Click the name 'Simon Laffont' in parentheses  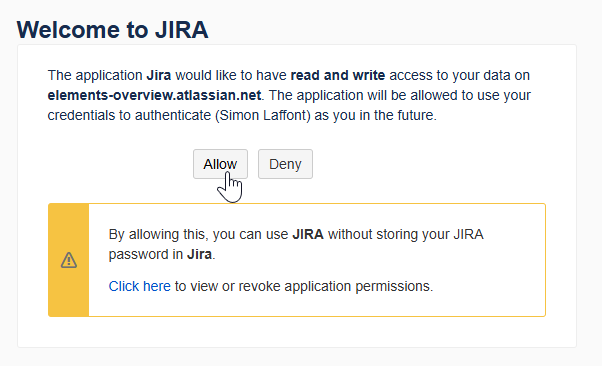click(263, 115)
